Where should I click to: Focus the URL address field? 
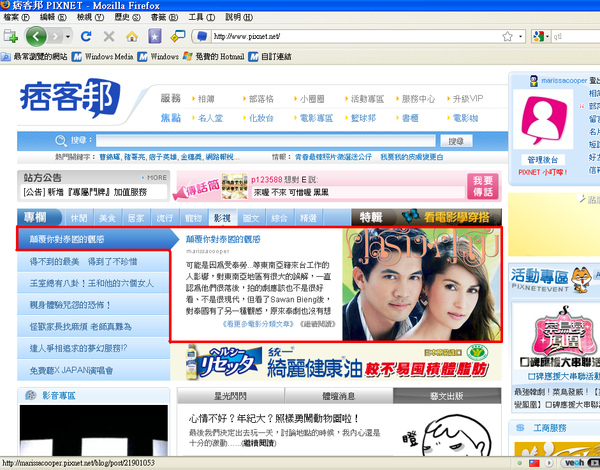356,36
